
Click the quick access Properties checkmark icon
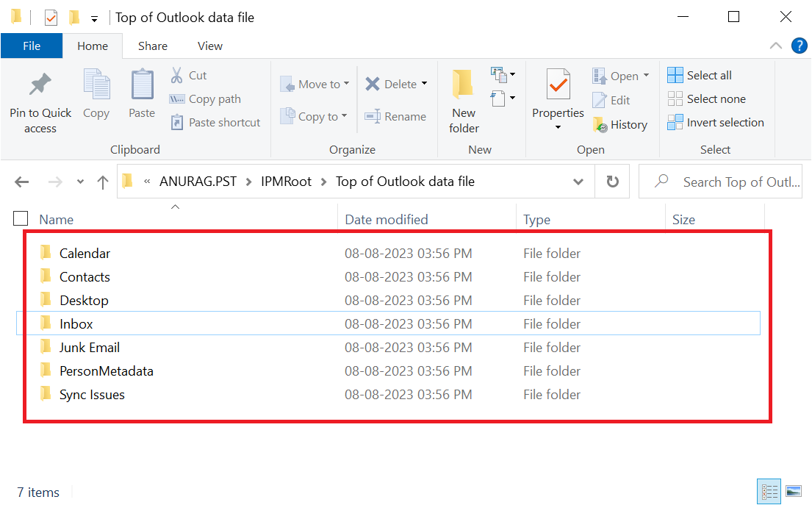pos(51,18)
